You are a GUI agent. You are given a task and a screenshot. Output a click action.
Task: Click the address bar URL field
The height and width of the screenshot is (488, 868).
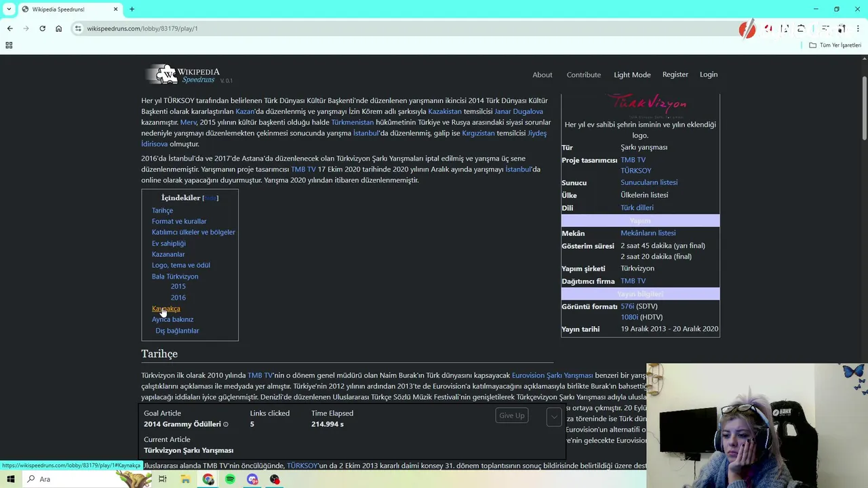pyautogui.click(x=407, y=28)
